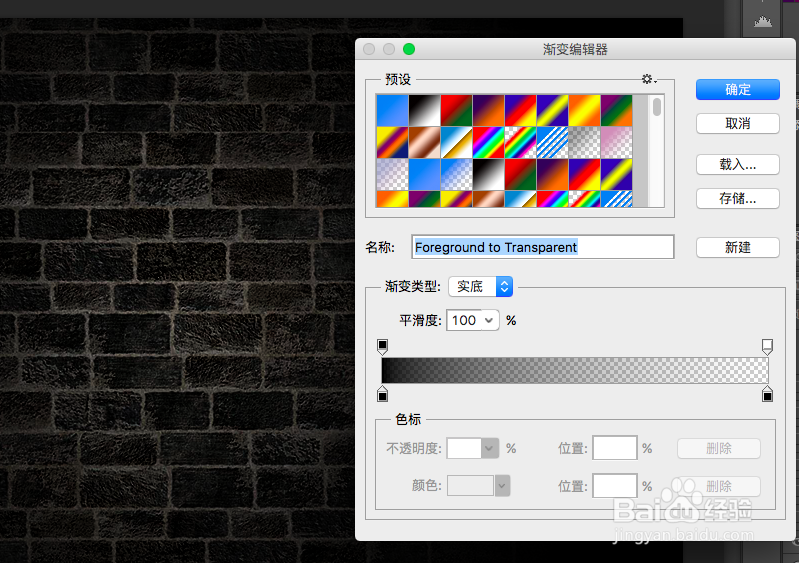Image resolution: width=799 pixels, height=563 pixels.
Task: Choose the orange-yellow-orange preset in the top row
Action: [x=584, y=111]
